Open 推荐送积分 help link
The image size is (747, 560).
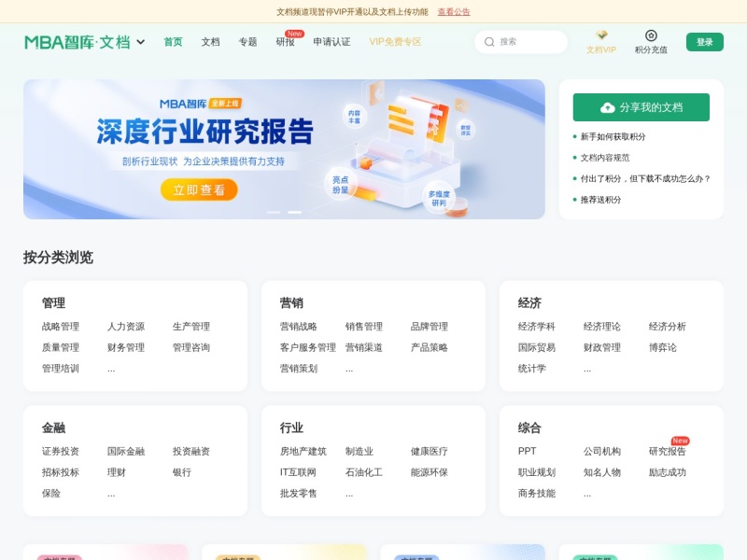(600, 200)
